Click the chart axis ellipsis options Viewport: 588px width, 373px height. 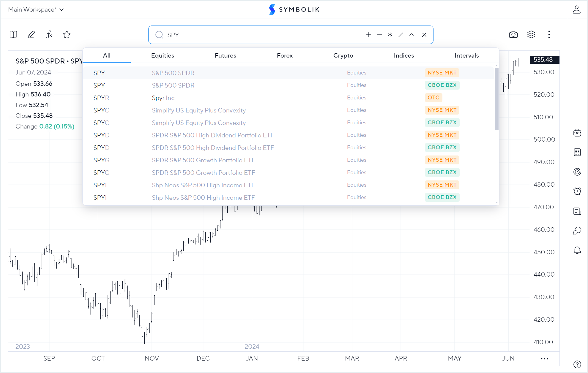545,359
